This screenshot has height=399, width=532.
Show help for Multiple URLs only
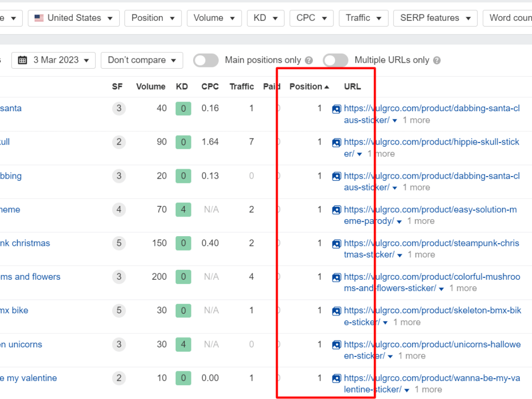tap(437, 61)
